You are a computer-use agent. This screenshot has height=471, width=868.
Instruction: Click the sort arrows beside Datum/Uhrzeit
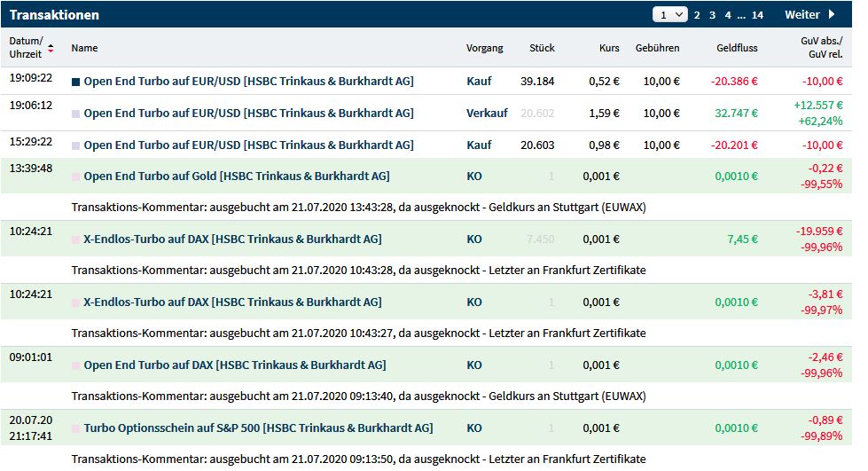(x=51, y=48)
